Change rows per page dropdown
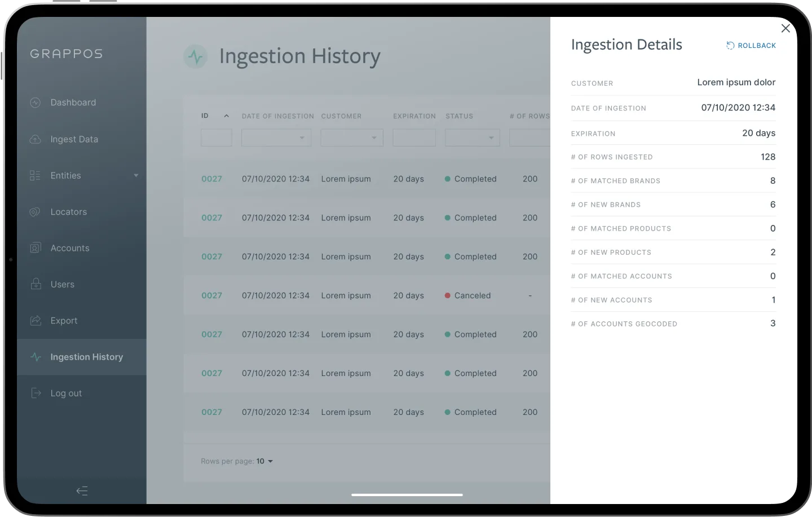 264,461
